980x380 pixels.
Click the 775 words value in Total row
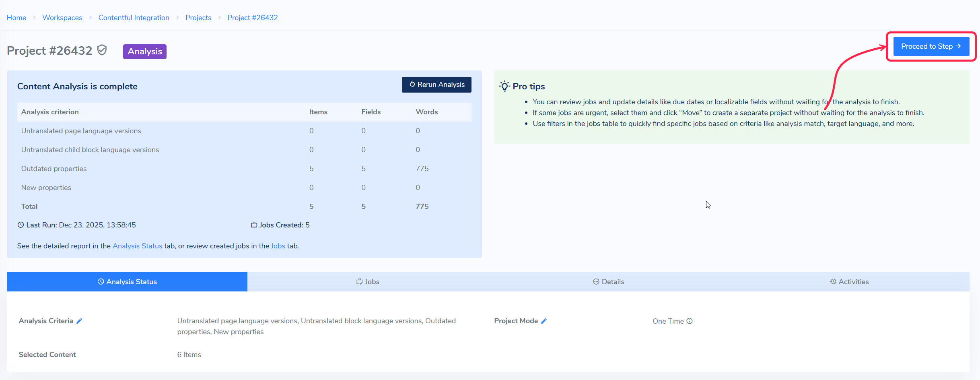tap(422, 207)
